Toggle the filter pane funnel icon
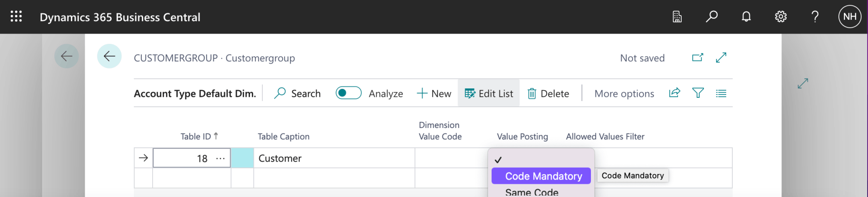The width and height of the screenshot is (868, 197). [698, 93]
